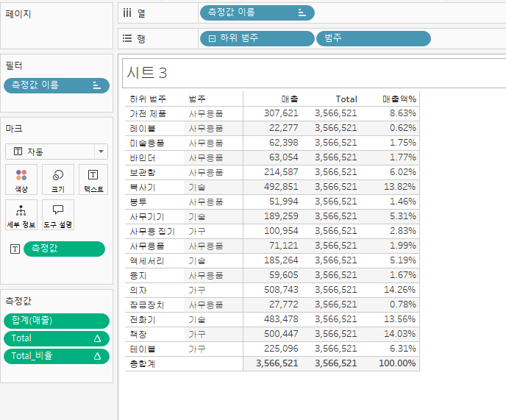This screenshot has height=420, width=506.
Task: Click the 마크 card title
Action: [14, 129]
